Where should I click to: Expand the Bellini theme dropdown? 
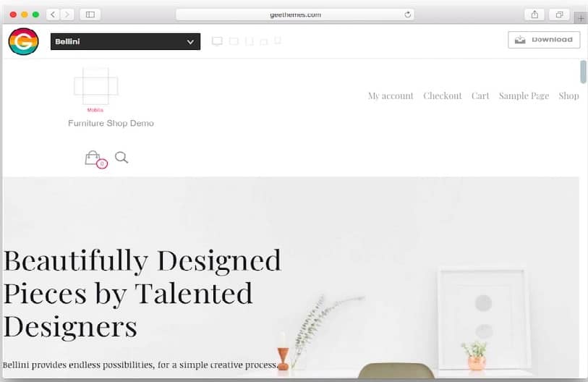[125, 41]
